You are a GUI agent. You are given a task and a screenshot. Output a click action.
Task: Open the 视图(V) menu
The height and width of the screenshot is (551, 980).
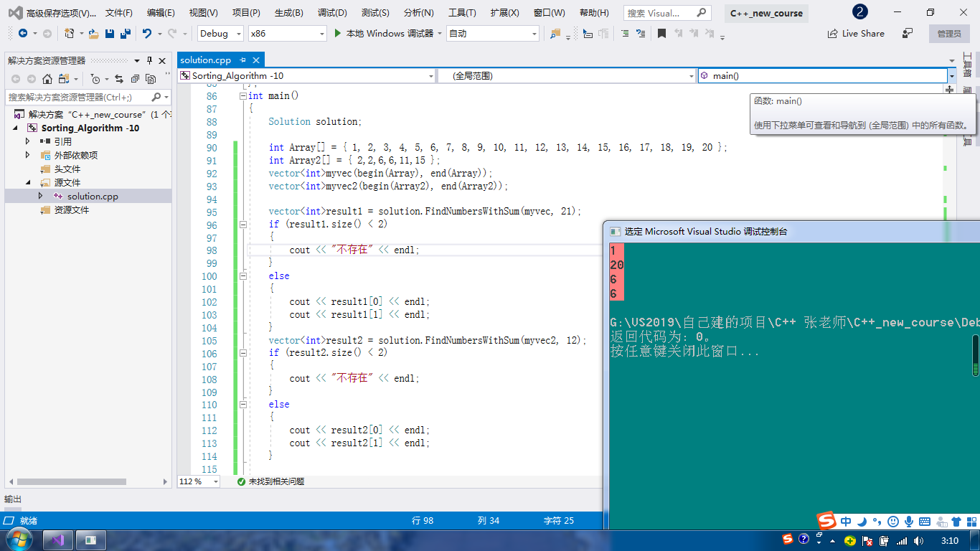[x=204, y=13]
